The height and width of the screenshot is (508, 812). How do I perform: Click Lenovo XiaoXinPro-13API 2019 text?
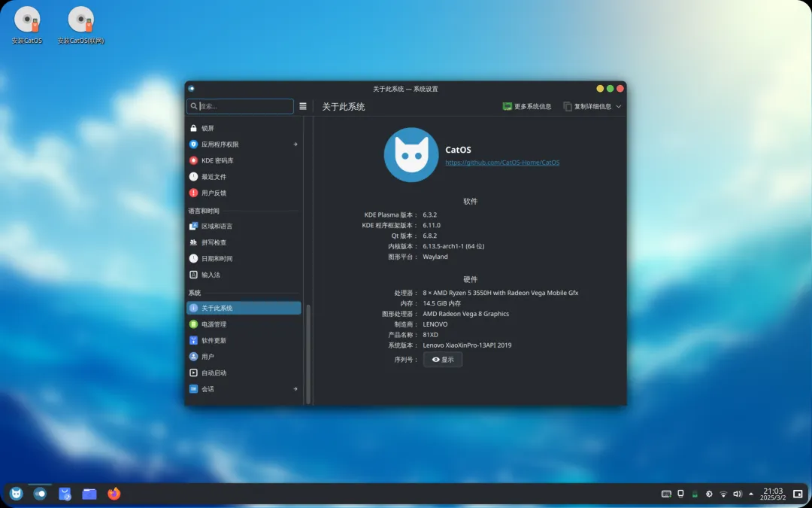pos(467,345)
